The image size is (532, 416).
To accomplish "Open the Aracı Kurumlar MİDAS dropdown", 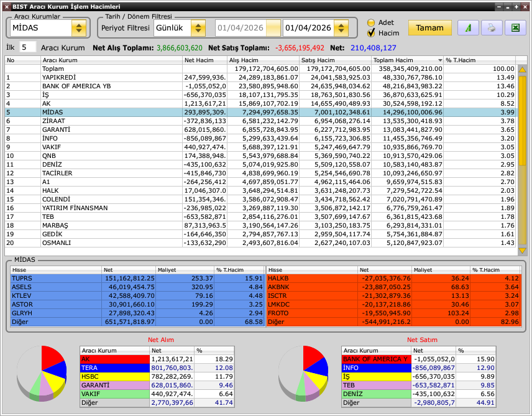I will pos(79,28).
